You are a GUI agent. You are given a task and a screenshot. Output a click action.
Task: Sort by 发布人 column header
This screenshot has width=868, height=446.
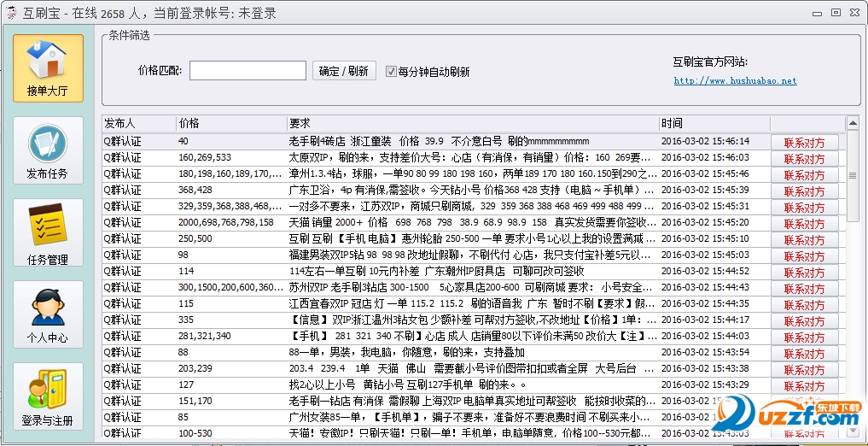coord(139,124)
